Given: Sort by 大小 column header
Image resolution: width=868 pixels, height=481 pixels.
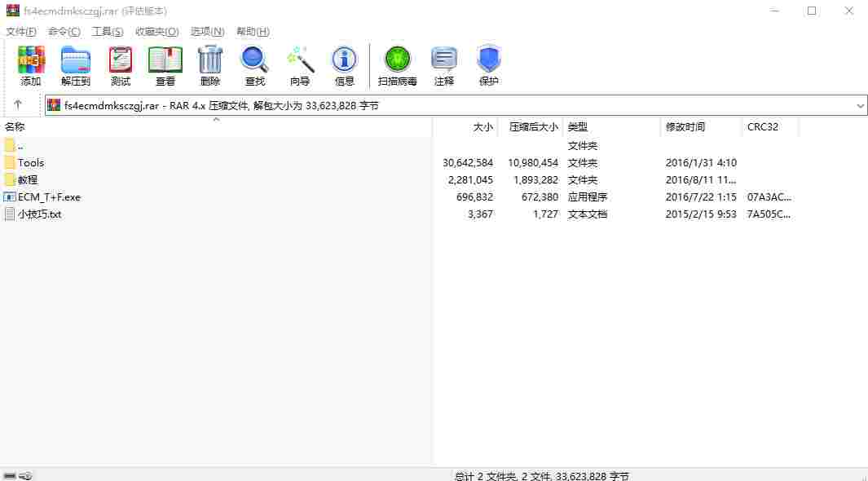Looking at the screenshot, I should coord(465,126).
